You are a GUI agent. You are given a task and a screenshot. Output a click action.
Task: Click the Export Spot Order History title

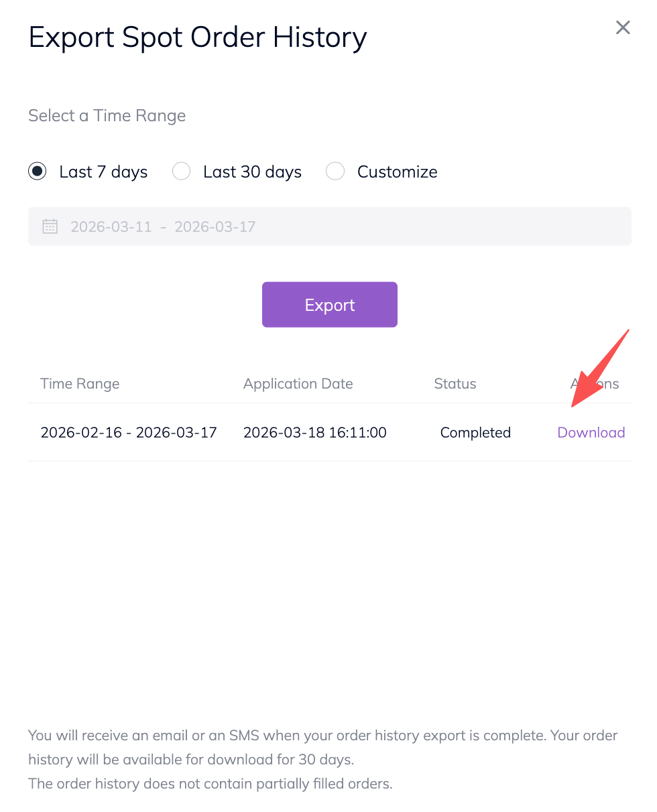coord(198,37)
